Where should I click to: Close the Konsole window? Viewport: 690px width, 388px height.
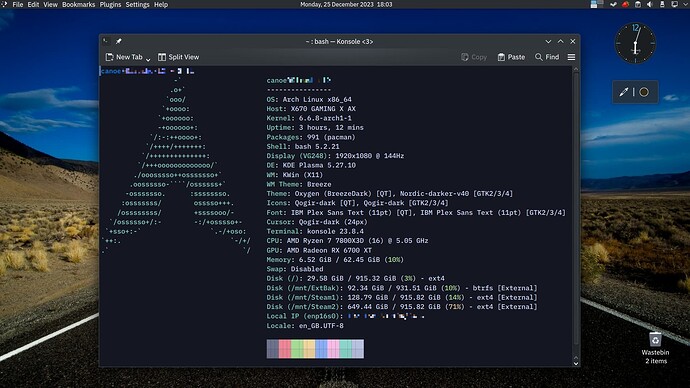(573, 41)
